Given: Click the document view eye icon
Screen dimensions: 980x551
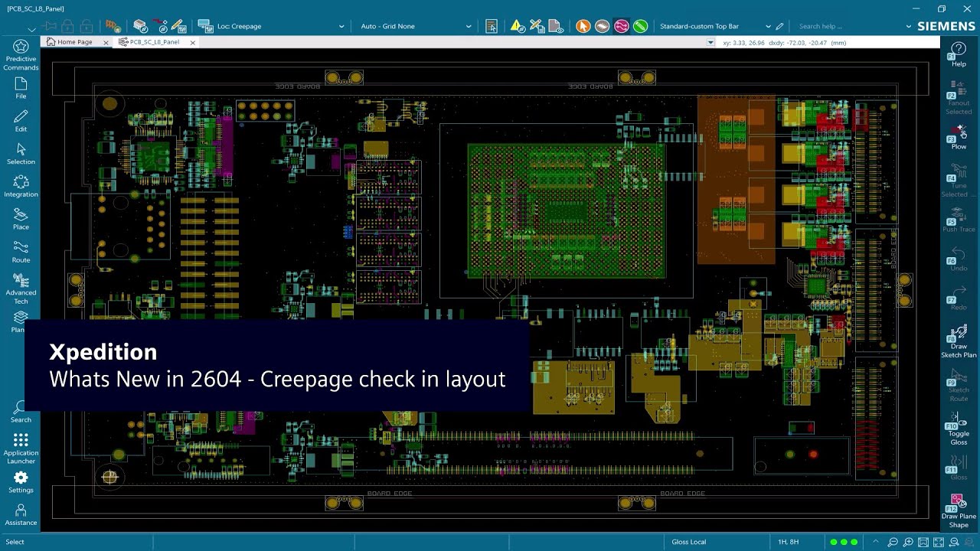Looking at the screenshot, I should [557, 26].
